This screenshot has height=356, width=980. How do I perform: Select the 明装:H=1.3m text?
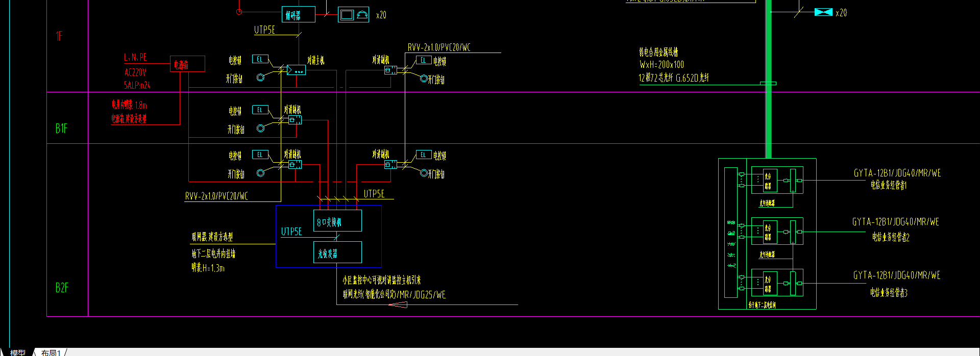208,268
